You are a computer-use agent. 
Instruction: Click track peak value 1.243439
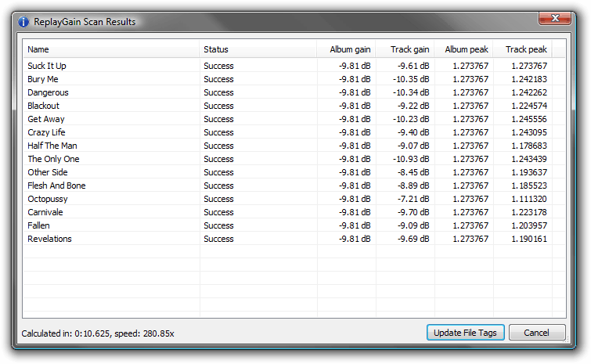pyautogui.click(x=529, y=159)
